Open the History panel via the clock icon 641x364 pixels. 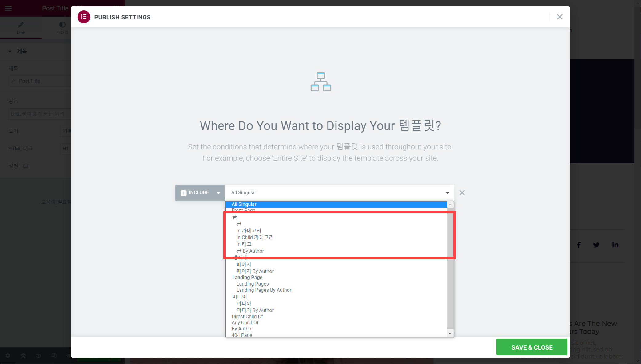point(38,355)
